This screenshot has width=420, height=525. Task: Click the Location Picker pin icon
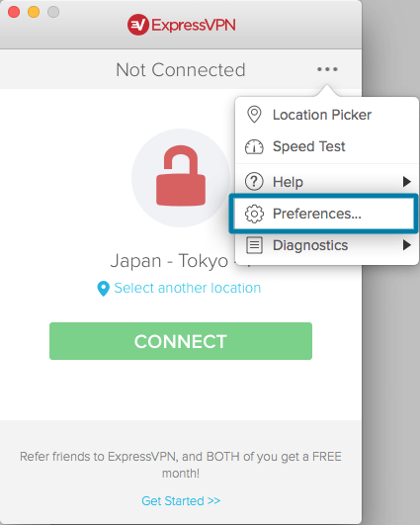pos(254,115)
